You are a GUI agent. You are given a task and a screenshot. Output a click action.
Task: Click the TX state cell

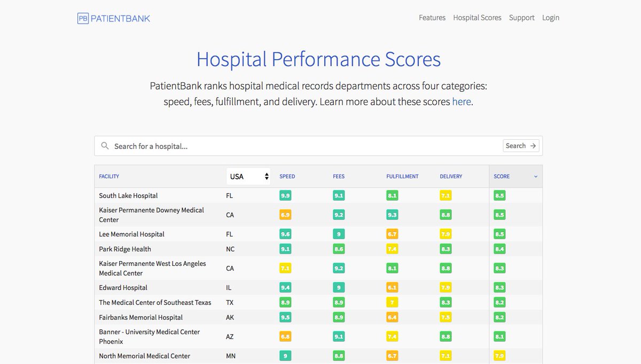(230, 303)
